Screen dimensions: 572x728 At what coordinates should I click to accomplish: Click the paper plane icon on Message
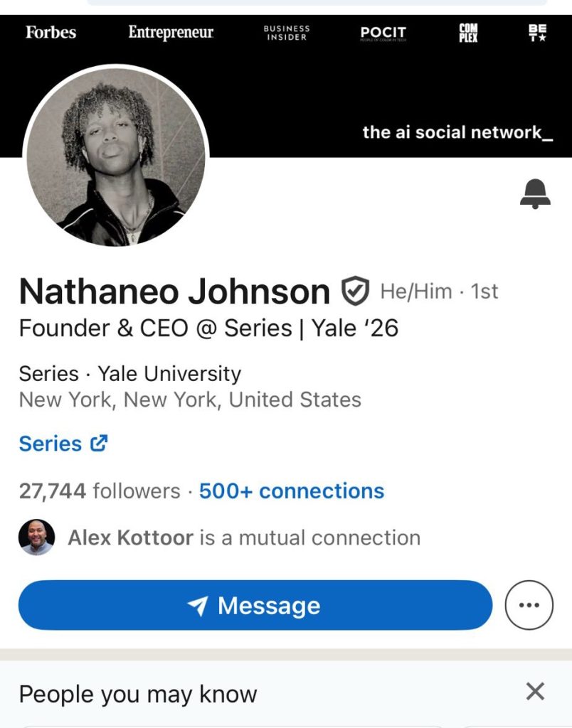198,606
